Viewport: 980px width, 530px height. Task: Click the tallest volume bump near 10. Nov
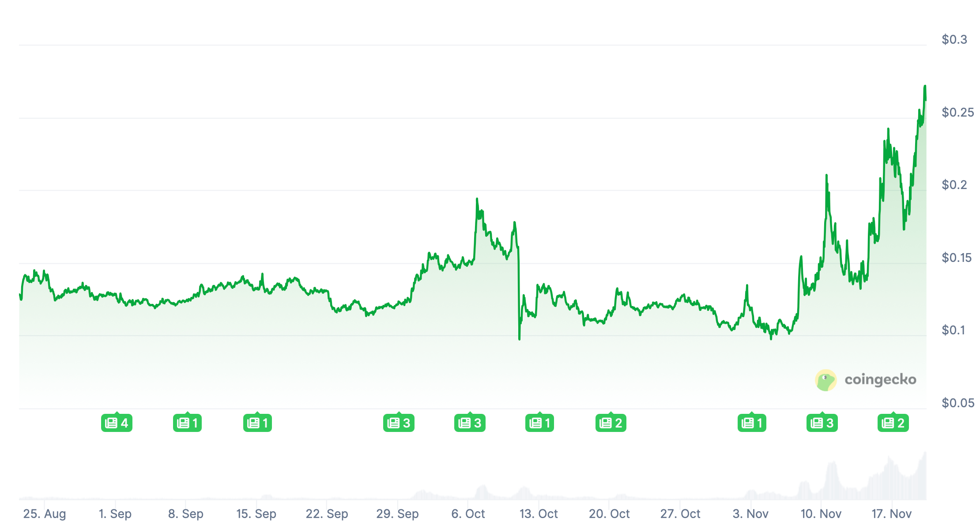(832, 464)
